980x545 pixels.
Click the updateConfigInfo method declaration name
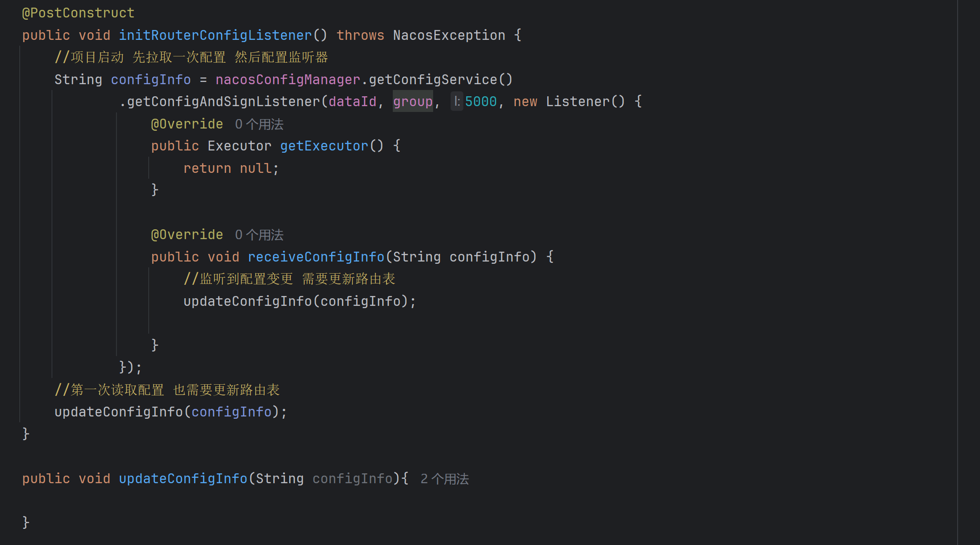(183, 479)
